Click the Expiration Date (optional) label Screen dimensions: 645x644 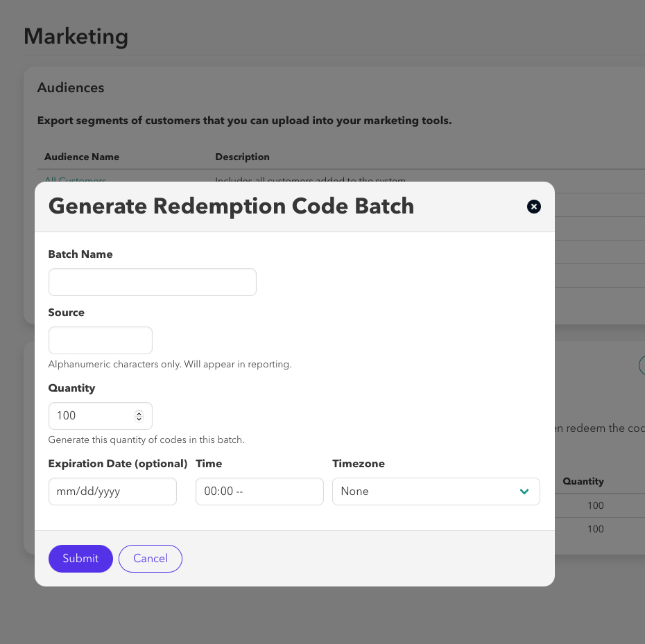pyautogui.click(x=118, y=464)
